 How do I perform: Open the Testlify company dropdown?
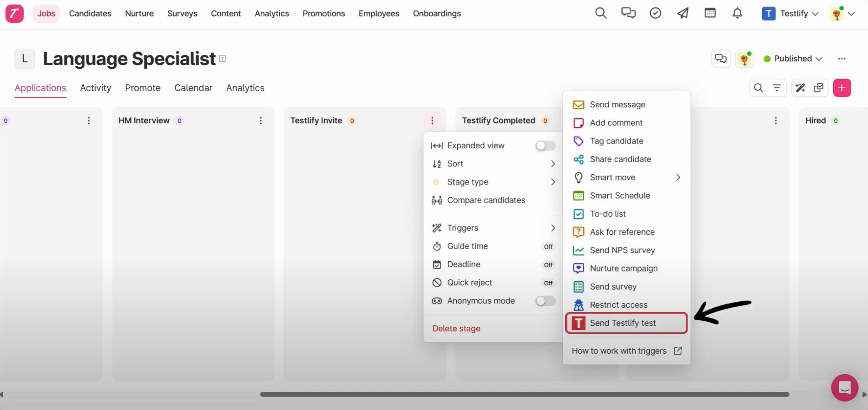790,13
